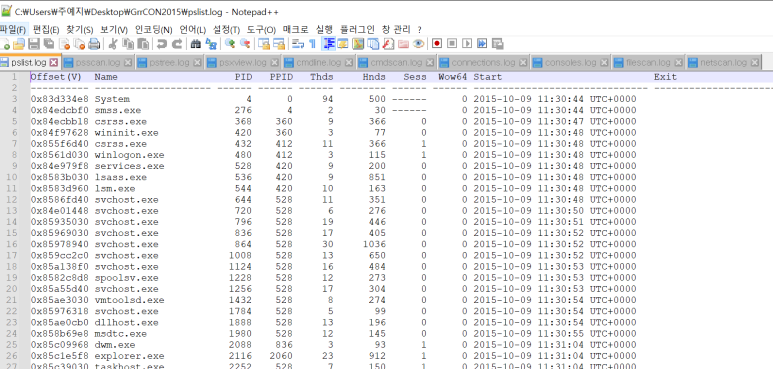Image resolution: width=773 pixels, height=369 pixels.
Task: Click the lsass.exe process name
Action: pos(120,177)
